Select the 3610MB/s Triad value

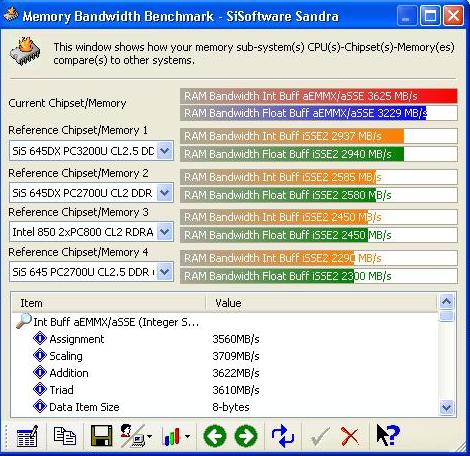[x=236, y=390]
